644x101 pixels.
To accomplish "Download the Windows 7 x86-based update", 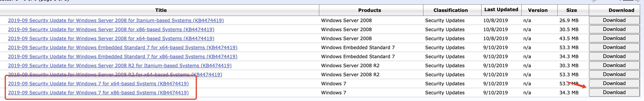I will pos(614,93).
